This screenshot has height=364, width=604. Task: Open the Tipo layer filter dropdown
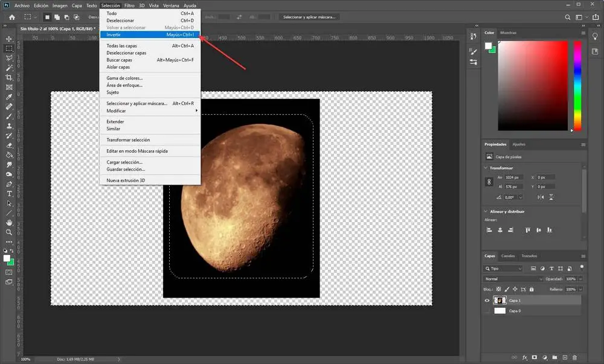[x=503, y=268]
